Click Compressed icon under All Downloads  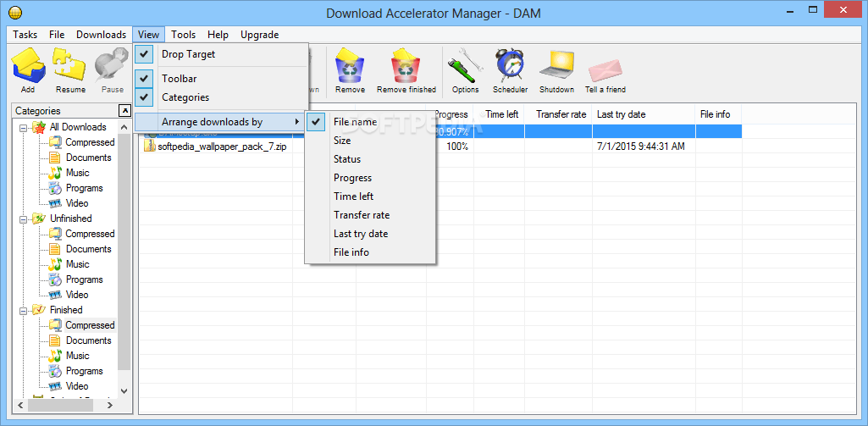(55, 142)
